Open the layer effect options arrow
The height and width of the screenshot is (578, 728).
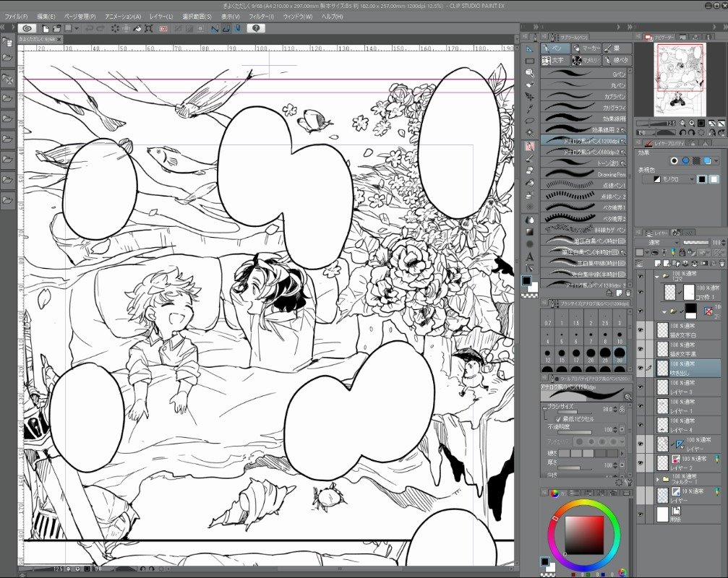coord(717,161)
